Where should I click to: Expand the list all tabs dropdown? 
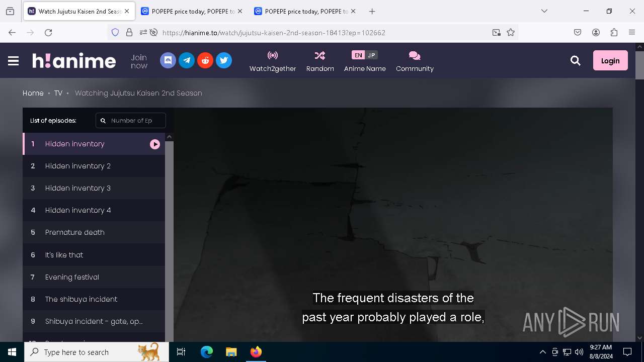[544, 11]
